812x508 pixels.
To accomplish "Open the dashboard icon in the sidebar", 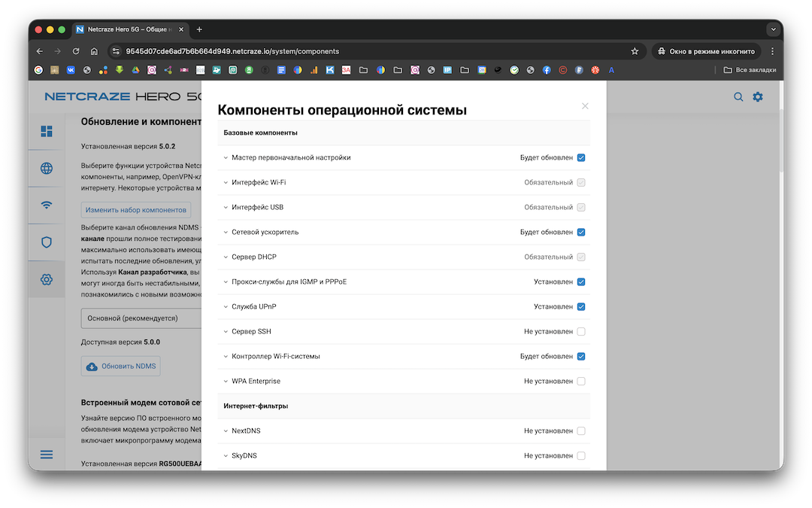I will [x=47, y=132].
